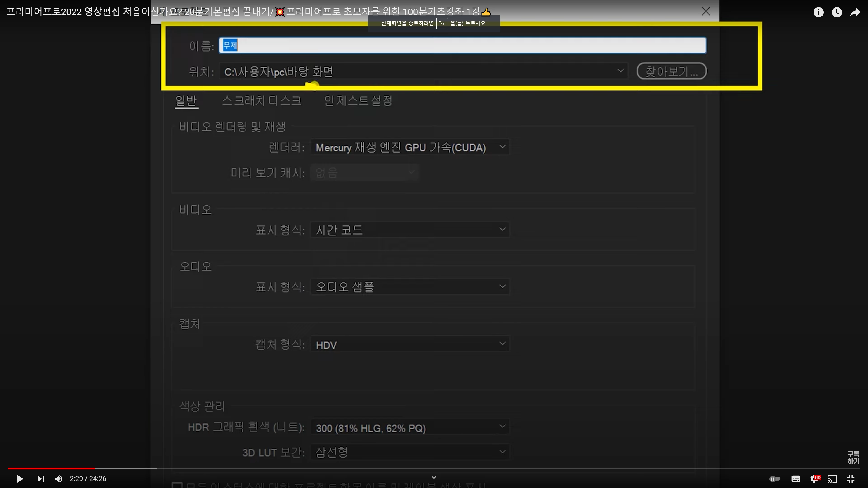Image resolution: width=868 pixels, height=488 pixels.
Task: Expand the 렌더러 Mercury GPU dropdown
Action: point(410,147)
